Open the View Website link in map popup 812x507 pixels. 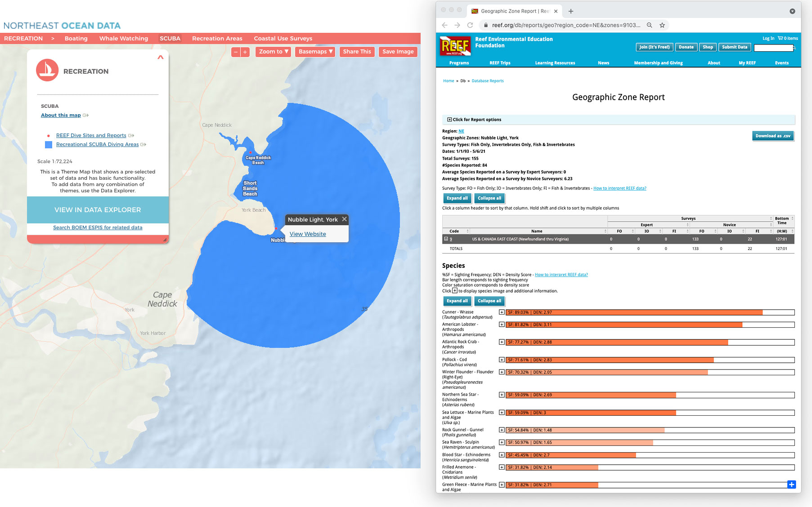pyautogui.click(x=308, y=234)
